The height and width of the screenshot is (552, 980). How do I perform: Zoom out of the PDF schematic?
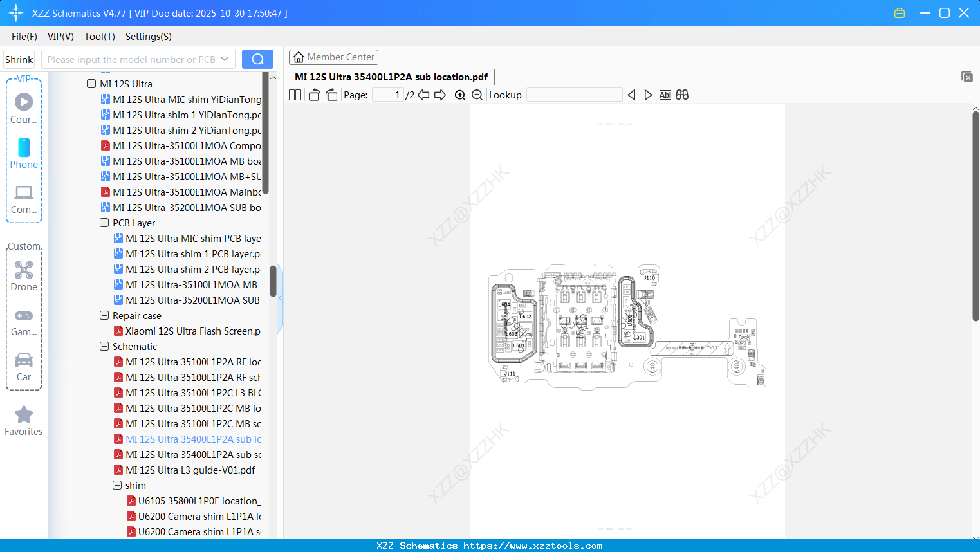(x=477, y=95)
